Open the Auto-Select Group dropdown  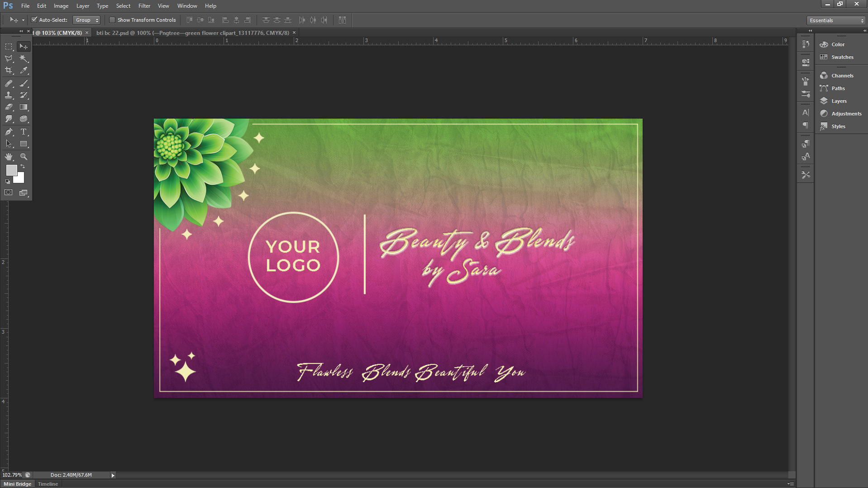pos(86,20)
